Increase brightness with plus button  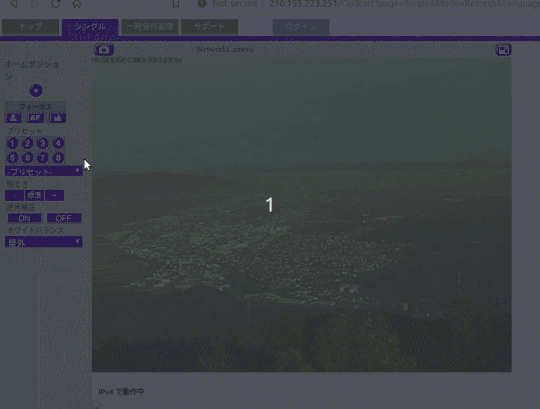point(54,196)
